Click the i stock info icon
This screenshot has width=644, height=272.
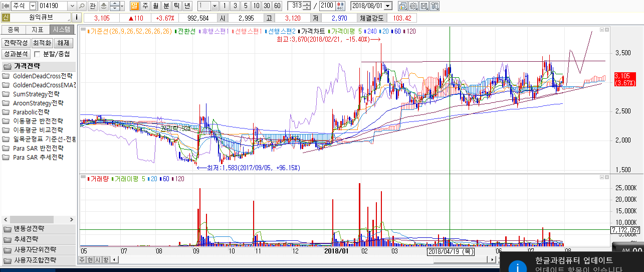77,18
